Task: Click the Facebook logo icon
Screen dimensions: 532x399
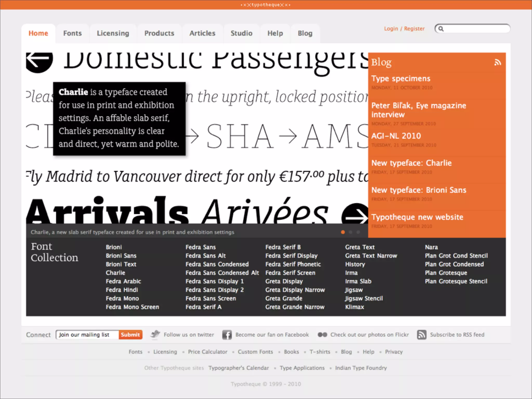Action: tap(227, 335)
